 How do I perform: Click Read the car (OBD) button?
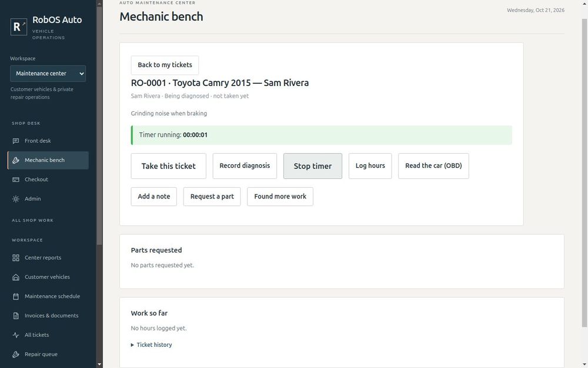pos(433,166)
